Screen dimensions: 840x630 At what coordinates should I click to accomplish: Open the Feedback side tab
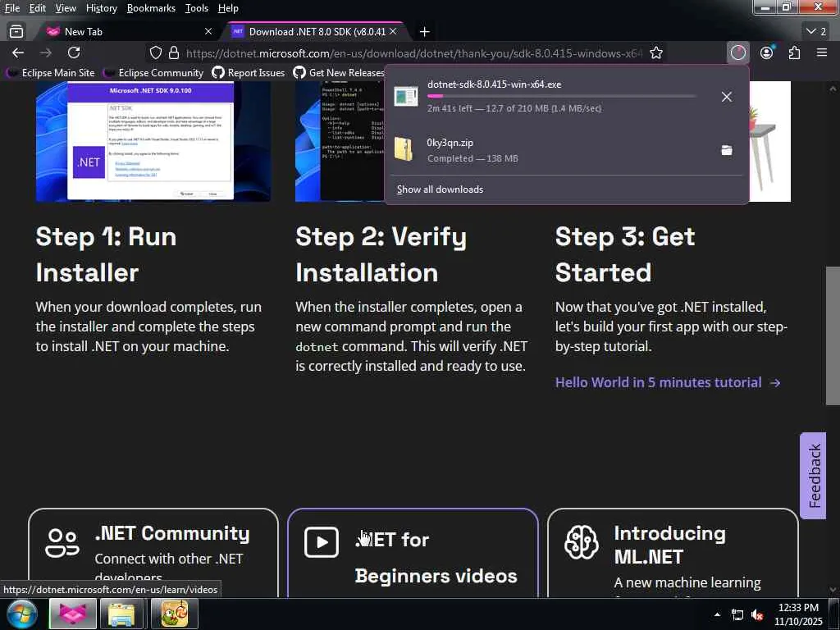click(x=813, y=476)
